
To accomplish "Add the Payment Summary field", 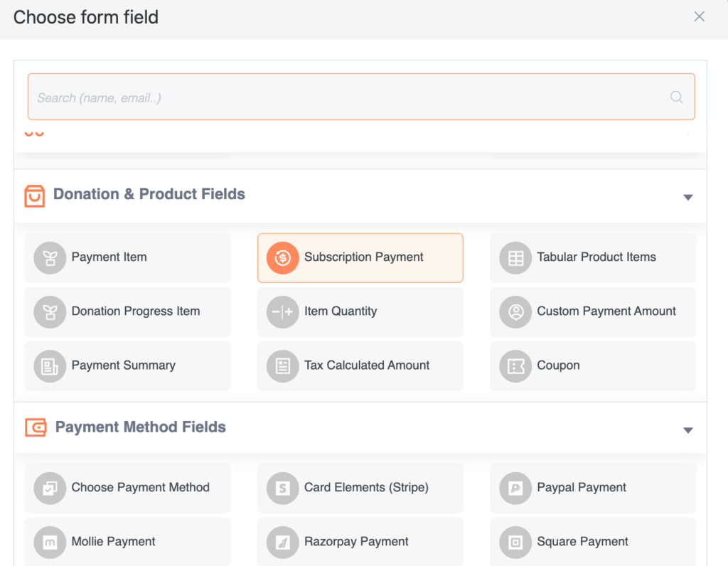I will (128, 366).
